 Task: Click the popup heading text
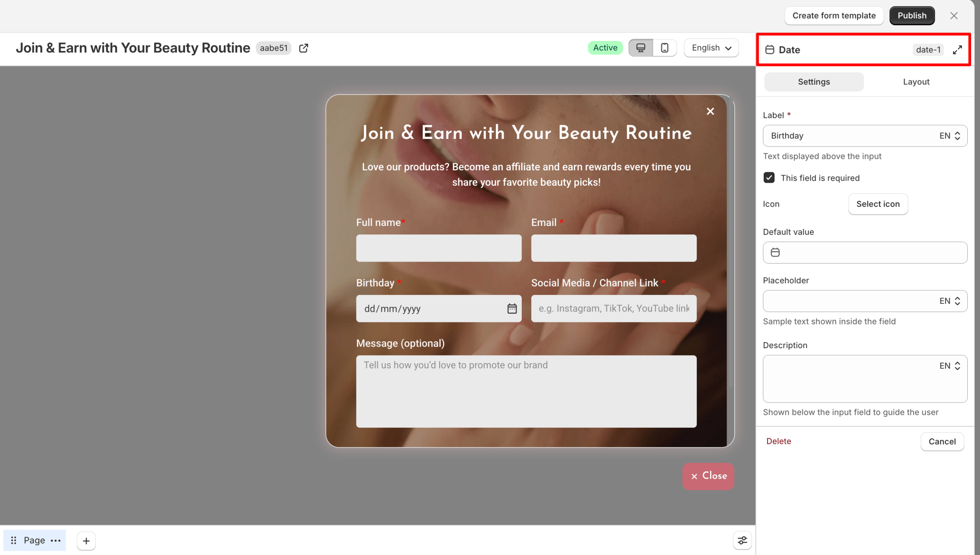coord(526,133)
